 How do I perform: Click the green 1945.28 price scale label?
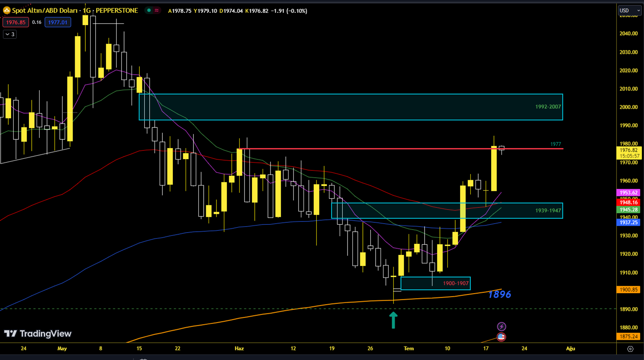click(629, 210)
